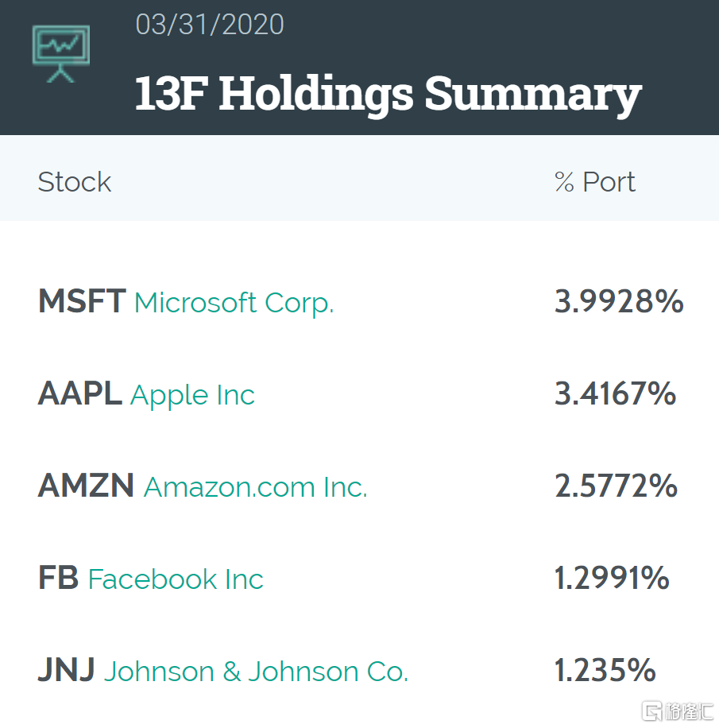The width and height of the screenshot is (719, 728).
Task: Open the Amazon.com Inc. link
Action: coord(255,487)
